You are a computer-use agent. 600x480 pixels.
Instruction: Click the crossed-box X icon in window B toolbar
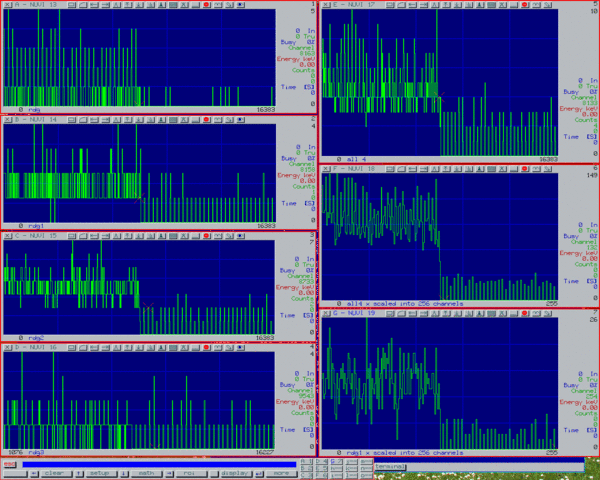pos(184,119)
